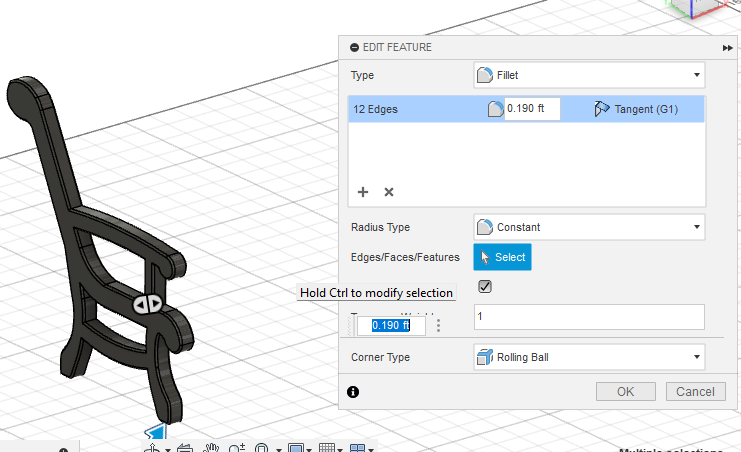Viewport: 741px width, 452px height.
Task: Click the fillet icon in the 12 Edges row
Action: click(495, 109)
